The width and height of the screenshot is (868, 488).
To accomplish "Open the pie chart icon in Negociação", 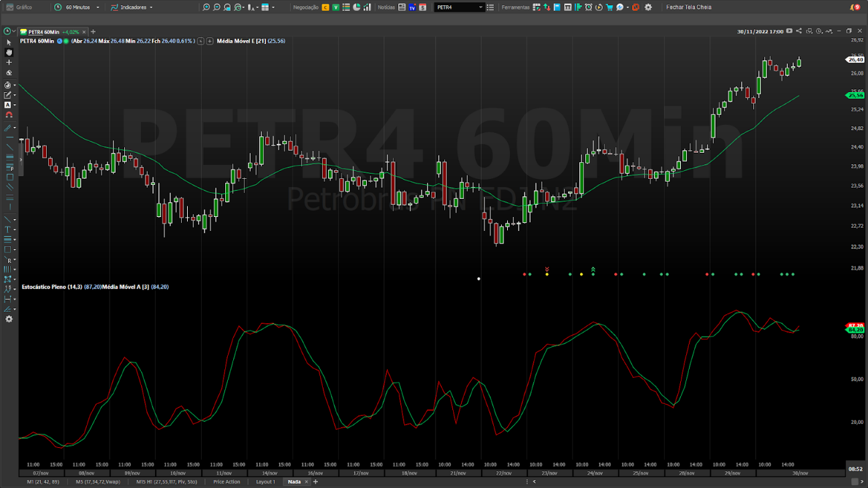I will pyautogui.click(x=356, y=7).
